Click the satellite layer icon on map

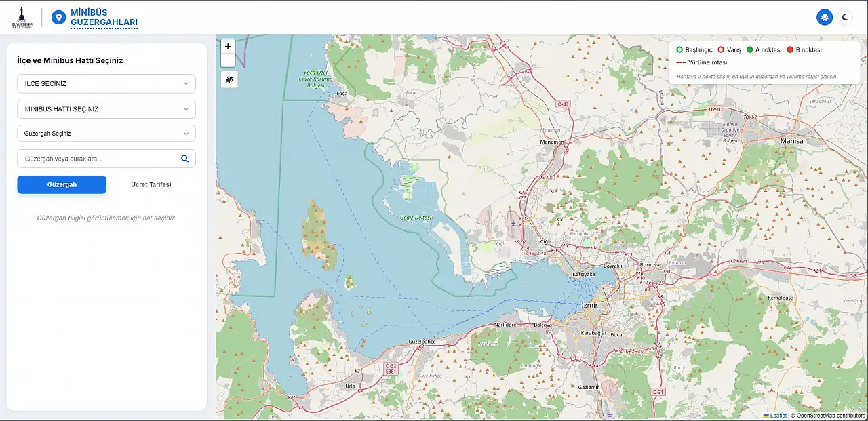(x=229, y=80)
